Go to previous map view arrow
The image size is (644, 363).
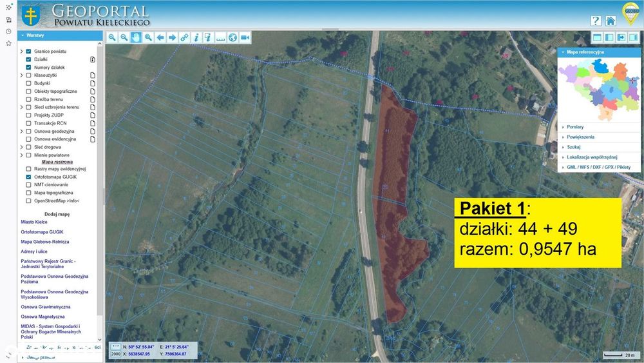pyautogui.click(x=160, y=37)
